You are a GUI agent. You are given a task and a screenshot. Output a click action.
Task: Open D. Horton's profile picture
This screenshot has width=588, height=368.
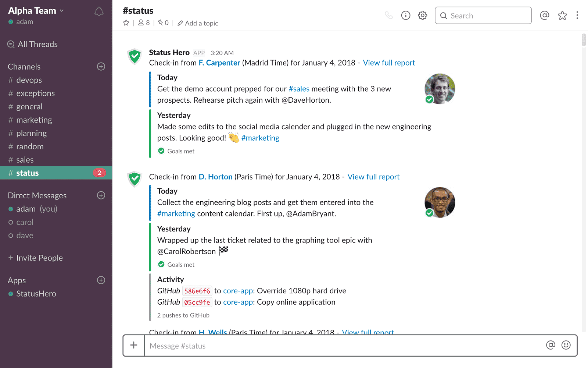click(440, 202)
